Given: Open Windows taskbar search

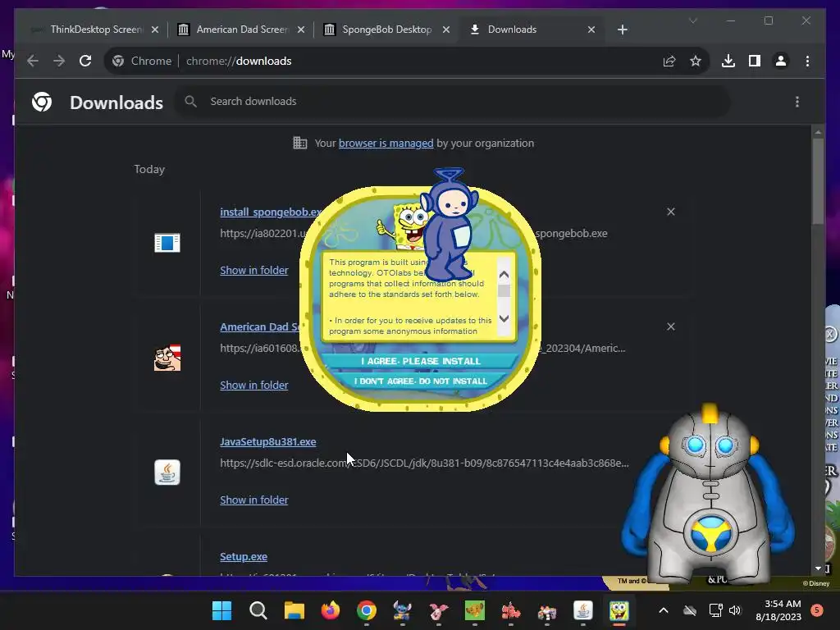Looking at the screenshot, I should coord(258,610).
